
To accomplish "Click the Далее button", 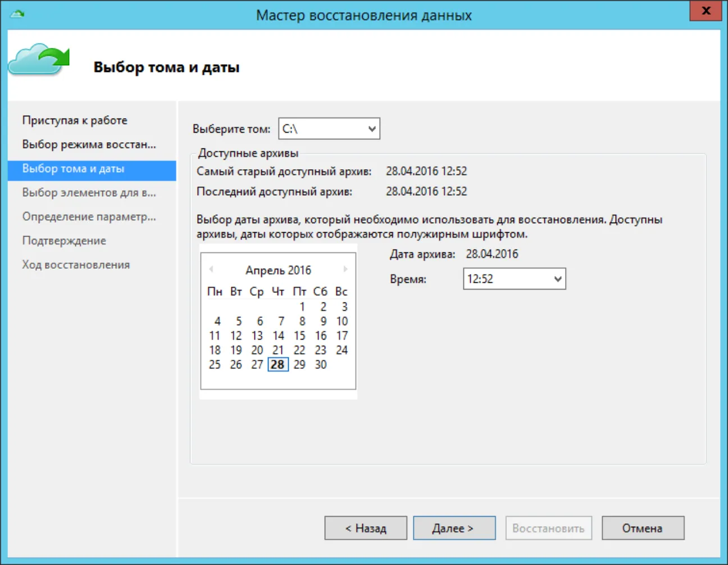I will (454, 528).
